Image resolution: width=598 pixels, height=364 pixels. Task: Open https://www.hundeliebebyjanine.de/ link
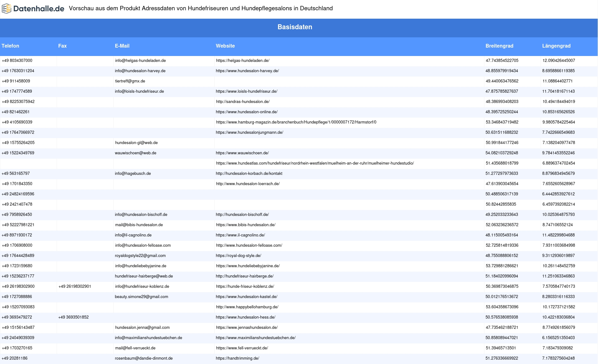coord(248,266)
